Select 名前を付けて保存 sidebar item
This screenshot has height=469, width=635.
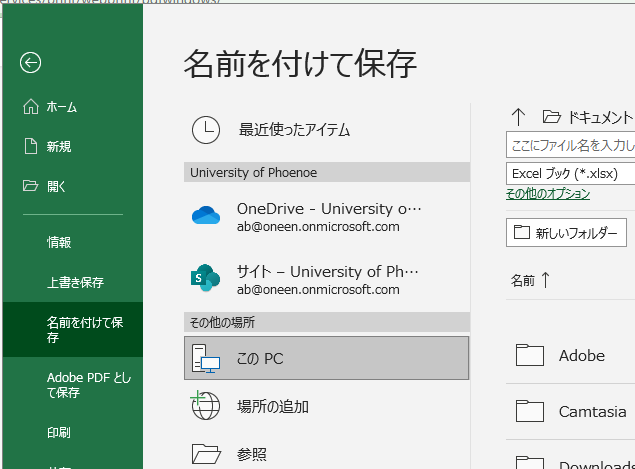point(73,330)
